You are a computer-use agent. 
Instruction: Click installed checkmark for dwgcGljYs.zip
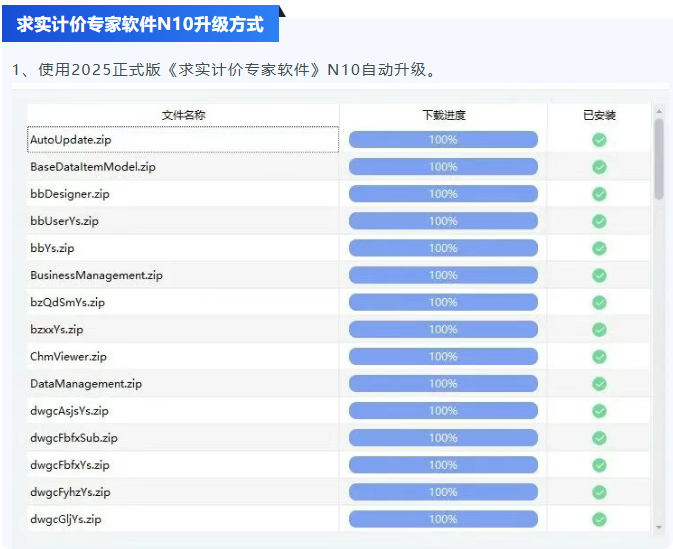point(599,519)
